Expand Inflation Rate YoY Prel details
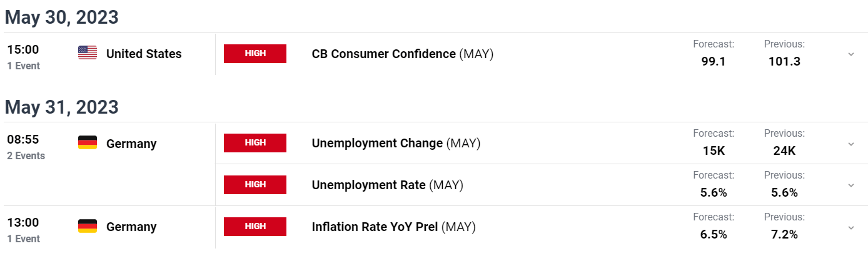868x256 pixels. pos(850,227)
